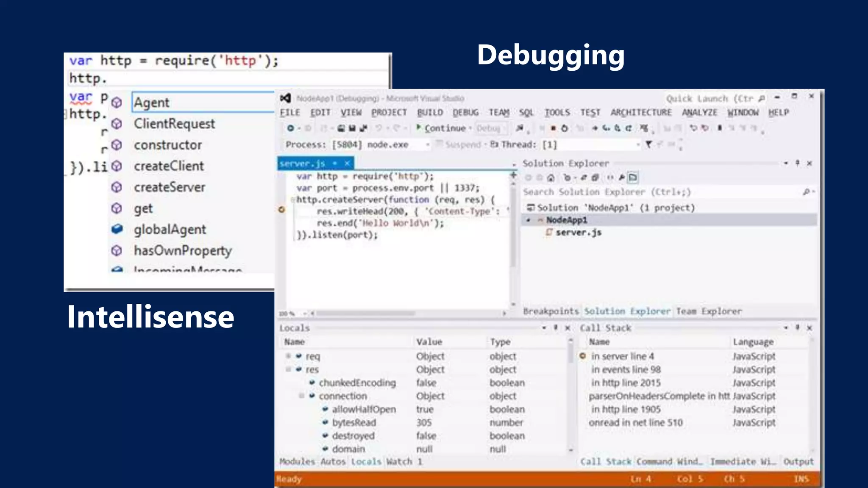Click the collapse all icon in Solution Explorer

coord(595,177)
